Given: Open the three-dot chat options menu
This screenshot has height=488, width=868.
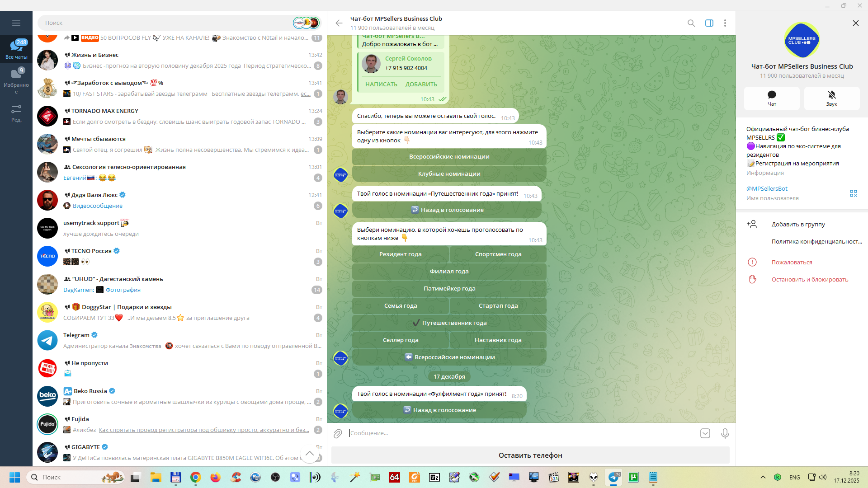Looking at the screenshot, I should [x=725, y=23].
